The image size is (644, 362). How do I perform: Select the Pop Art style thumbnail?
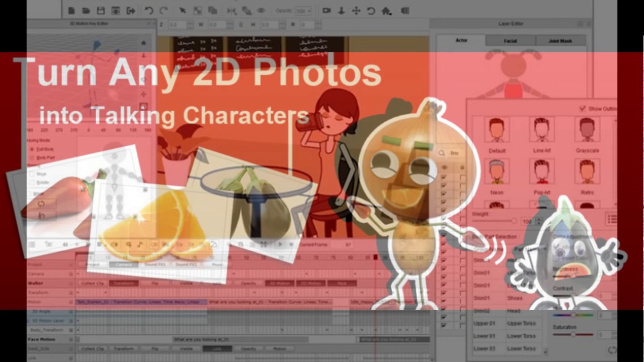pyautogui.click(x=542, y=172)
